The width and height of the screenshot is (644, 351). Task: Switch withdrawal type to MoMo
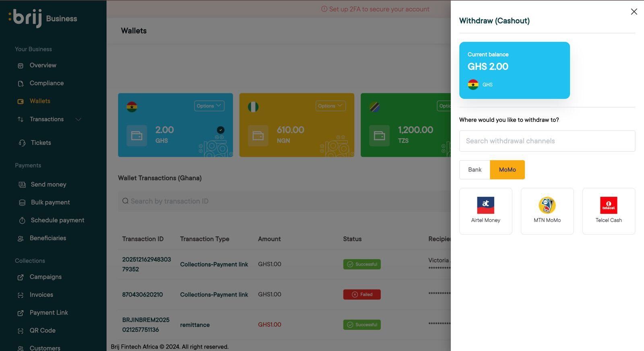507,170
